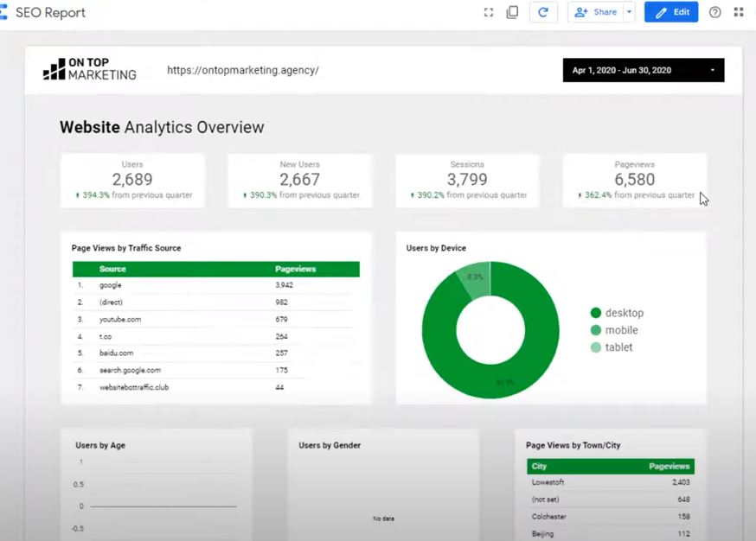Click the grid options icon beside Help
Screen dimensions: 756x541
[x=739, y=12]
